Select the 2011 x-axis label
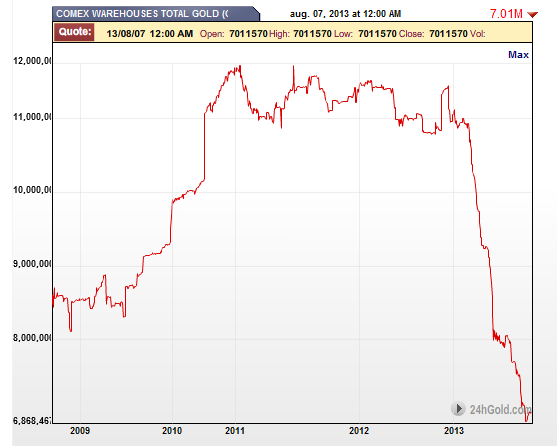This screenshot has width=557, height=446. (235, 431)
